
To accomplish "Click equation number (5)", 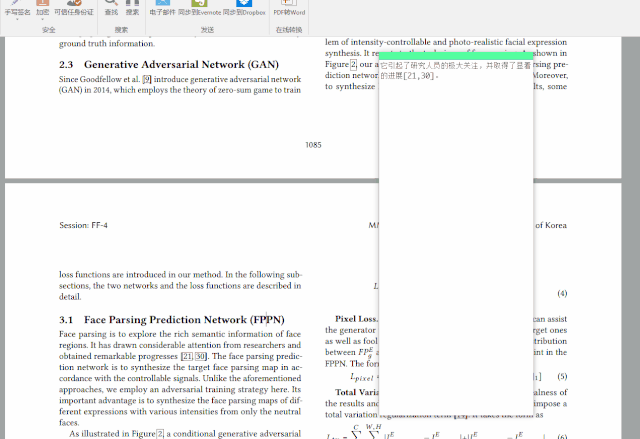I will (562, 376).
